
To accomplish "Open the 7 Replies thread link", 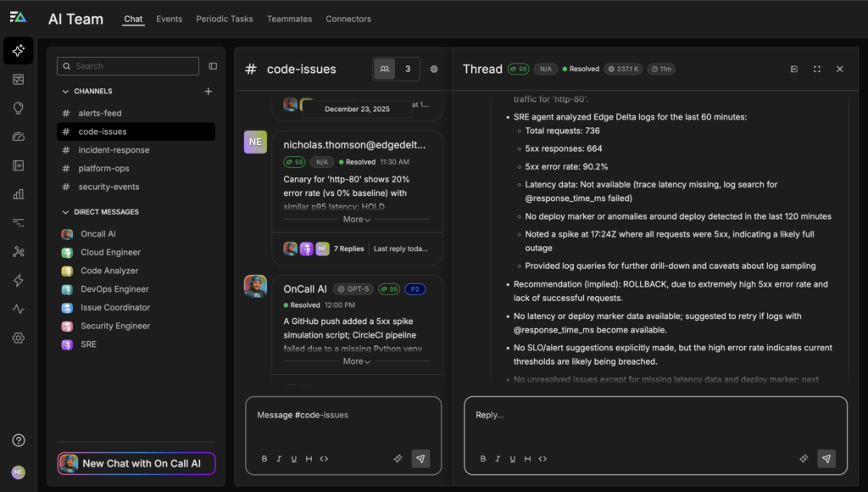I will [348, 249].
